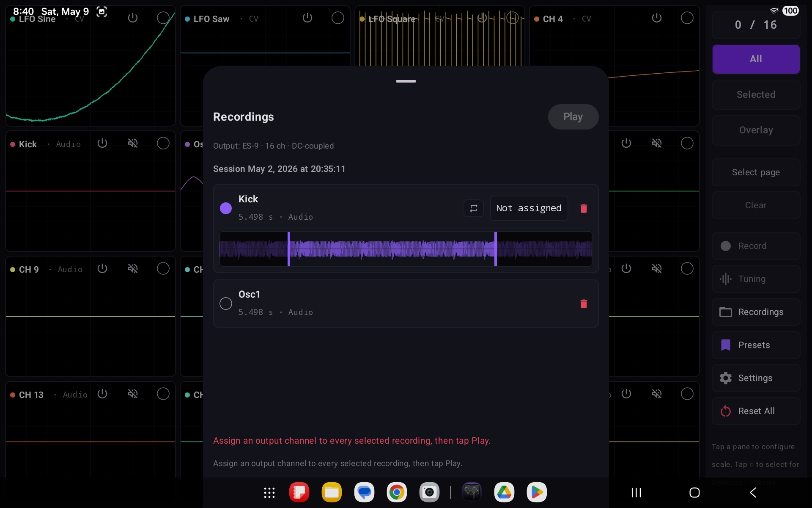Tap the Play button in Recordings
The height and width of the screenshot is (508, 812).
[573, 117]
